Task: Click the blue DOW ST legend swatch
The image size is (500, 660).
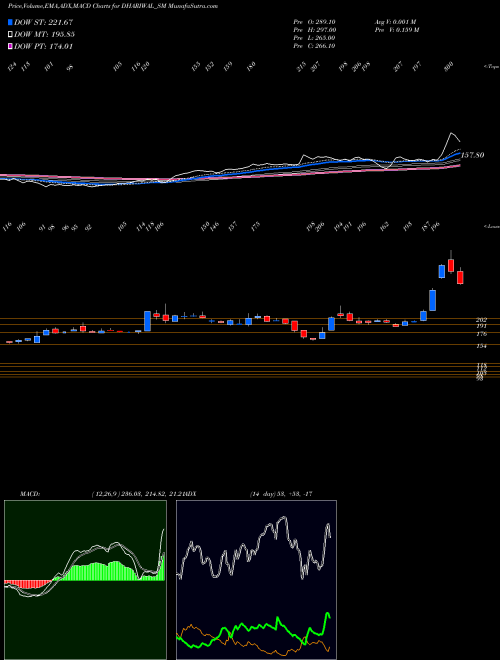Action: click(x=10, y=22)
